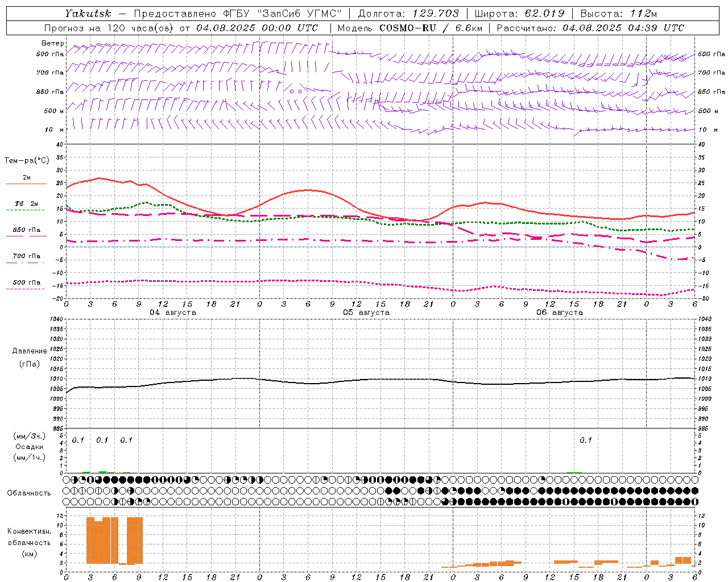This screenshot has width=728, height=582.
Task: Click the 10 м wind level label on left
Action: pyautogui.click(x=55, y=130)
